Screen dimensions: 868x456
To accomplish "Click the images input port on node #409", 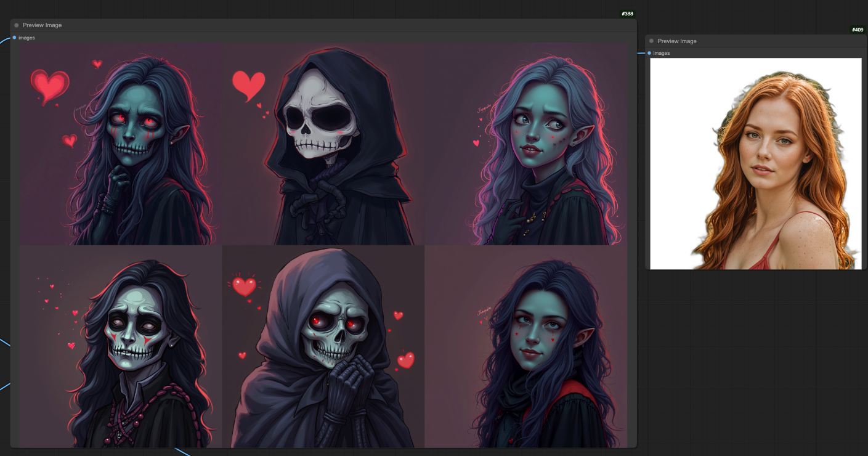I will tap(649, 53).
